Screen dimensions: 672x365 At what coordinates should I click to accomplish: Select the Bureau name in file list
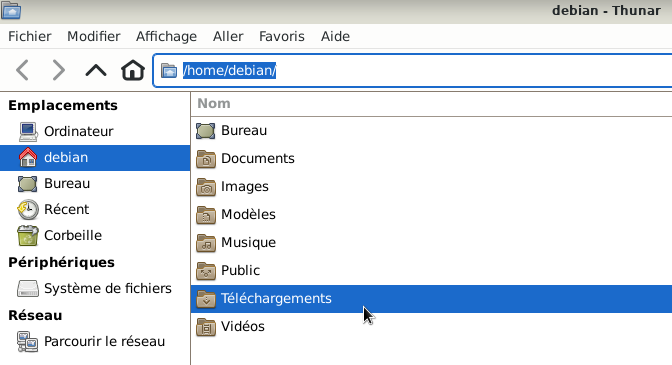tap(244, 131)
